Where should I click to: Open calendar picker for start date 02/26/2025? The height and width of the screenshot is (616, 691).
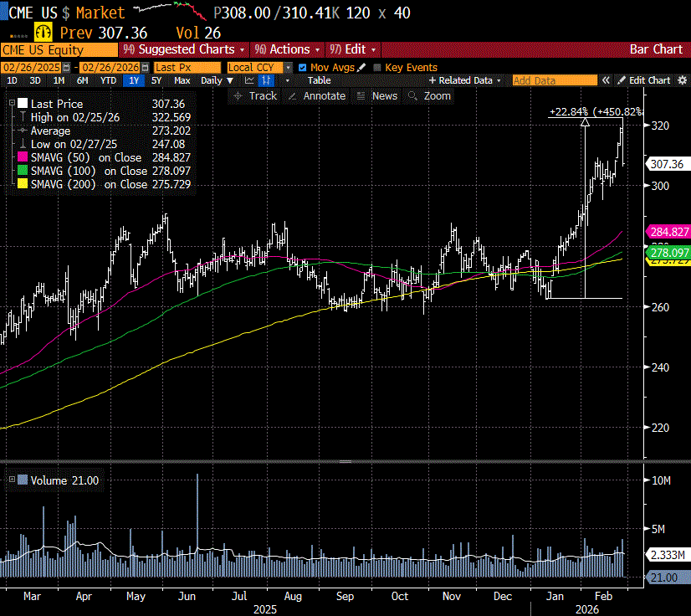pyautogui.click(x=66, y=68)
